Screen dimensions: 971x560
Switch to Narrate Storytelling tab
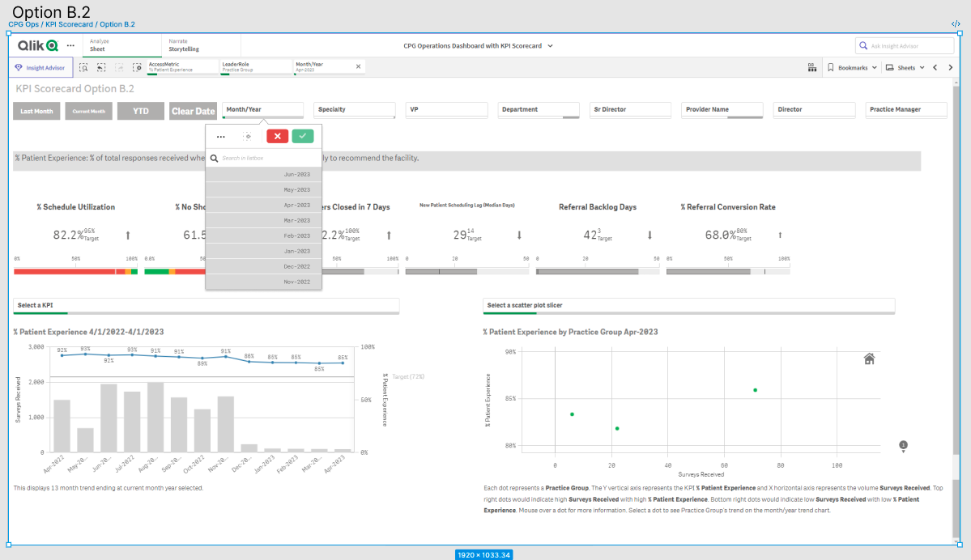(202, 45)
